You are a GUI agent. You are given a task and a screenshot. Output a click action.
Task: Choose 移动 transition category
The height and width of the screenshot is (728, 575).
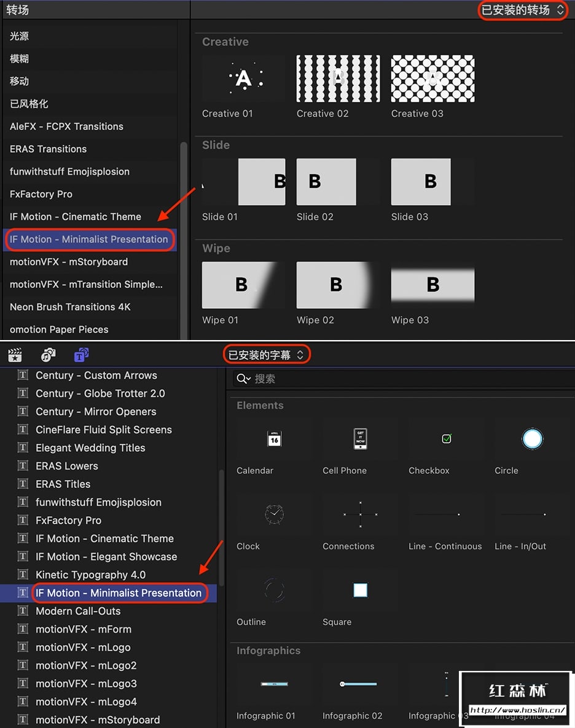tap(90, 81)
